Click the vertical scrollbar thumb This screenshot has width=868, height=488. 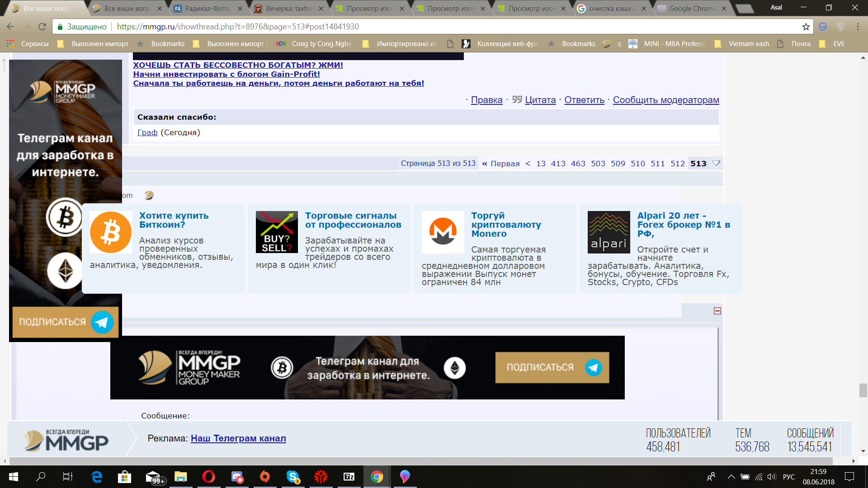point(863,390)
